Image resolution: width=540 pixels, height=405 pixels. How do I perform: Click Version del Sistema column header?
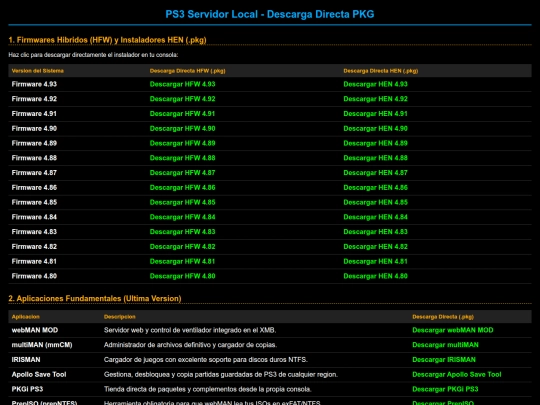click(x=38, y=71)
